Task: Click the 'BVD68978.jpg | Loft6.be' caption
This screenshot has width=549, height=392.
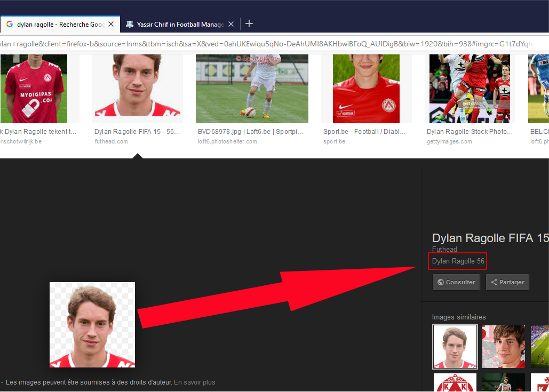Action: point(251,132)
